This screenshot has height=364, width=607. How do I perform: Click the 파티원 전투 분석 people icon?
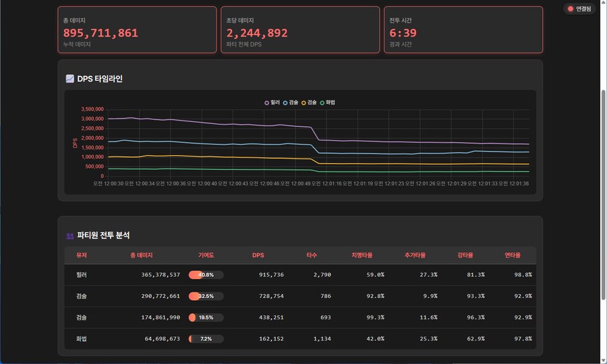(x=69, y=236)
